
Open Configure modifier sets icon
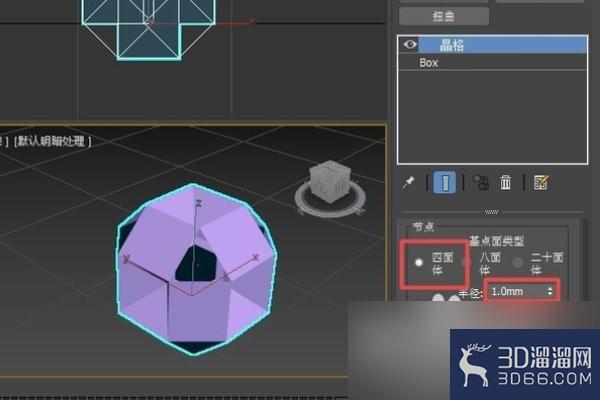coord(541,182)
